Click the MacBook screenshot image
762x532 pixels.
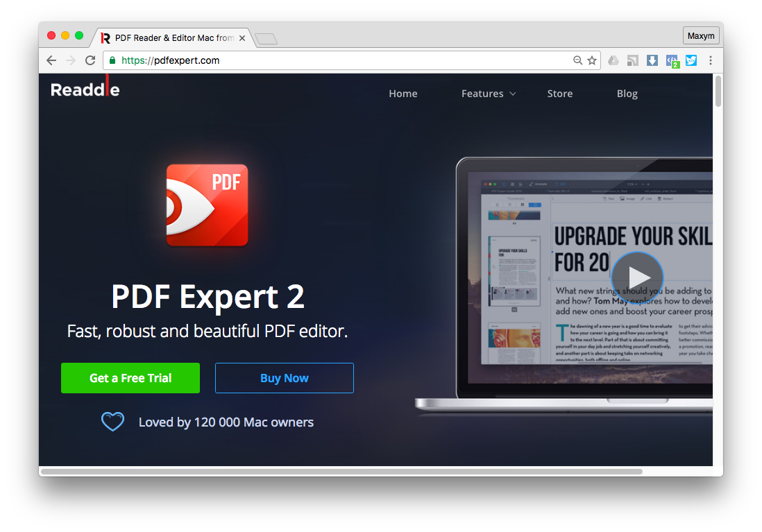pyautogui.click(x=564, y=286)
